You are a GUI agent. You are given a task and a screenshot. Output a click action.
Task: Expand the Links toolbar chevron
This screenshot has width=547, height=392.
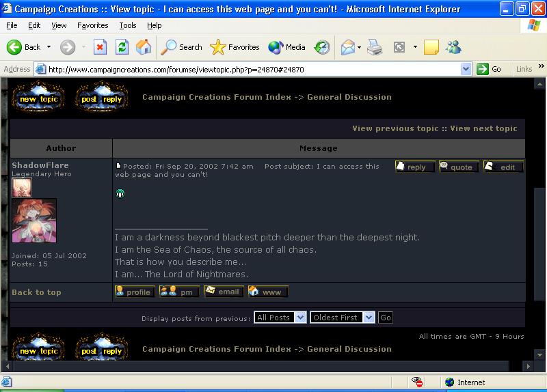coord(541,66)
